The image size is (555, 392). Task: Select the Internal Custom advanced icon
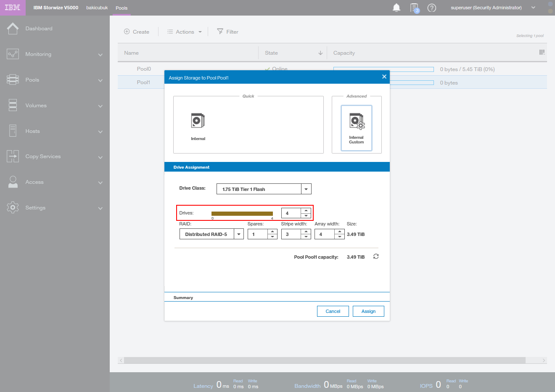tap(357, 128)
